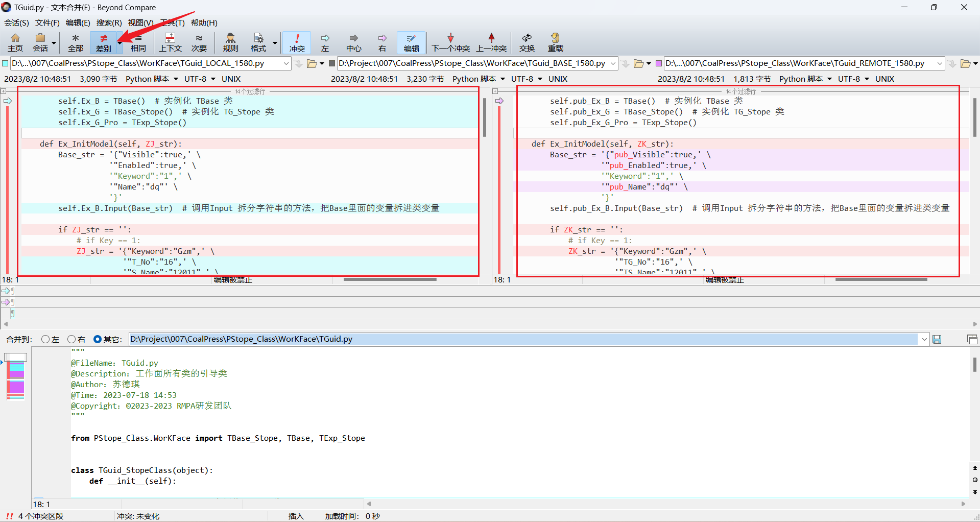
Task: Click the 交换 swap sides icon
Action: point(527,42)
